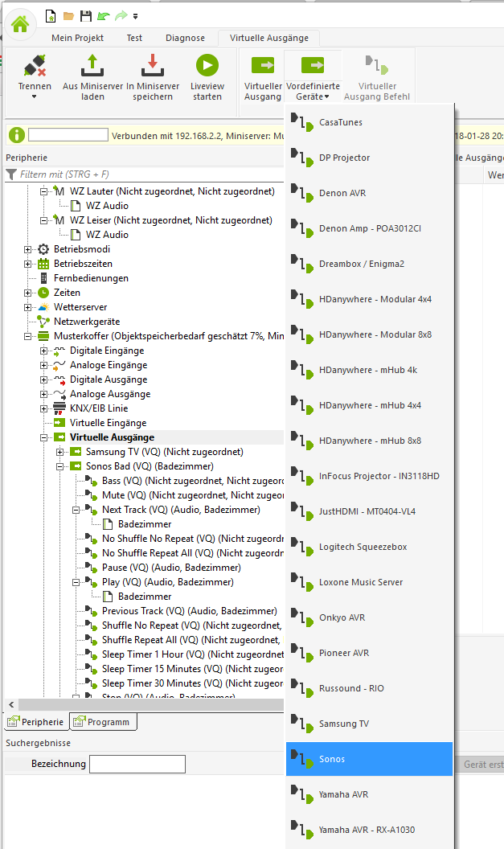
Task: Click the green info icon in status bar
Action: pyautogui.click(x=17, y=135)
